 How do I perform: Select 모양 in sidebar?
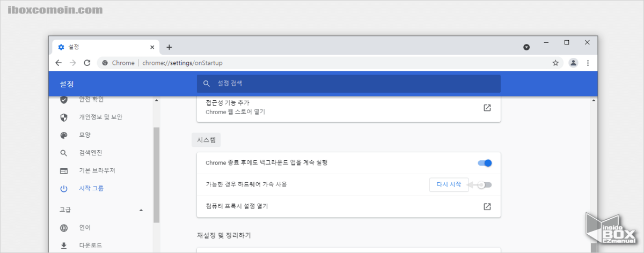[x=85, y=135]
